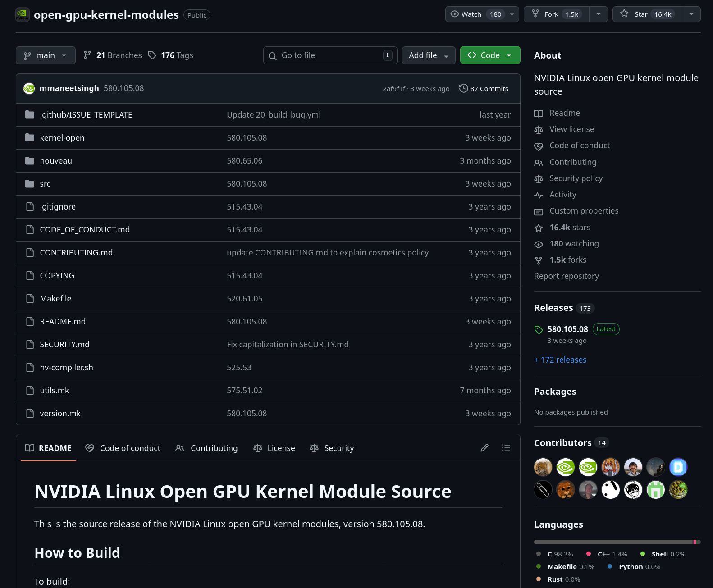713x588 pixels.
Task: Open the nv-compiler.sh file
Action: click(x=66, y=368)
